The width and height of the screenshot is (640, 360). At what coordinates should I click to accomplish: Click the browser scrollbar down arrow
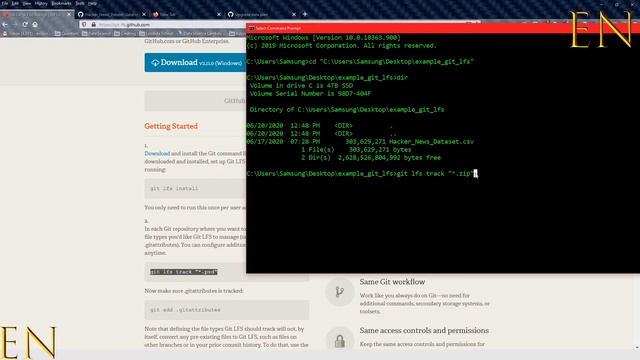pyautogui.click(x=637, y=347)
